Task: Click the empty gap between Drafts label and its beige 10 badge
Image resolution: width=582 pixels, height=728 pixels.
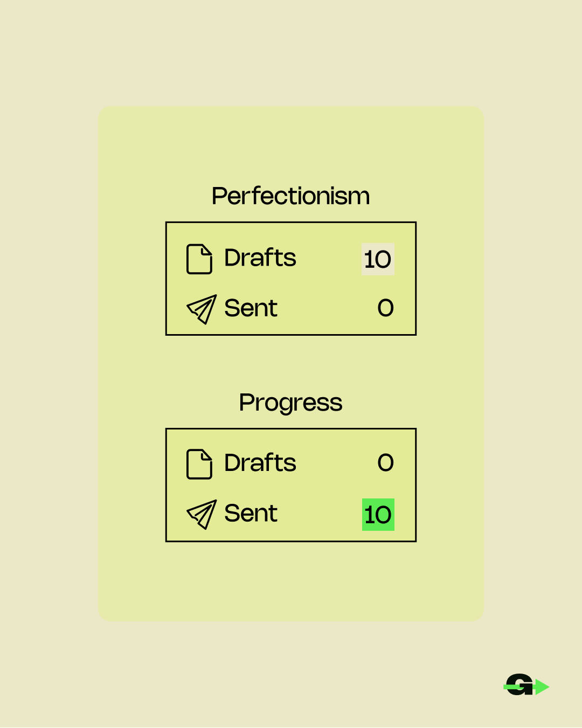Action: coord(329,259)
